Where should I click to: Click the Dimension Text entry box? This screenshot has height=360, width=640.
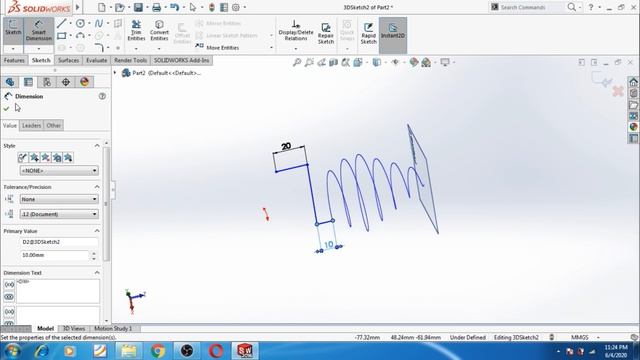point(58,291)
